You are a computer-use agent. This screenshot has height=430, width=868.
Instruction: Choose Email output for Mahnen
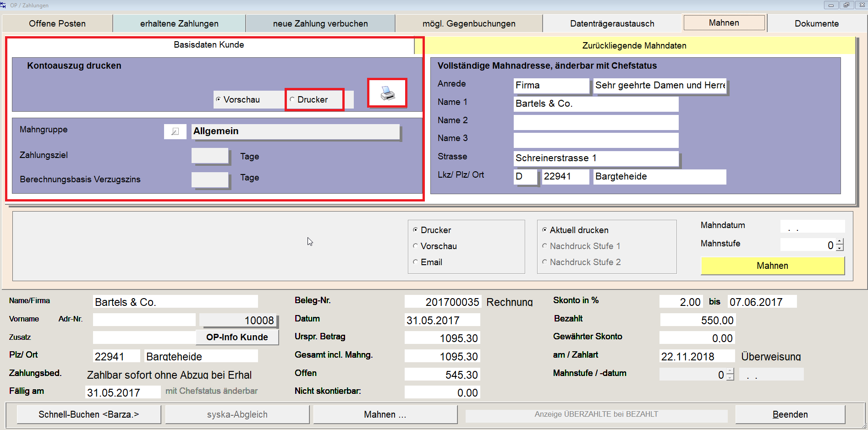pos(428,262)
